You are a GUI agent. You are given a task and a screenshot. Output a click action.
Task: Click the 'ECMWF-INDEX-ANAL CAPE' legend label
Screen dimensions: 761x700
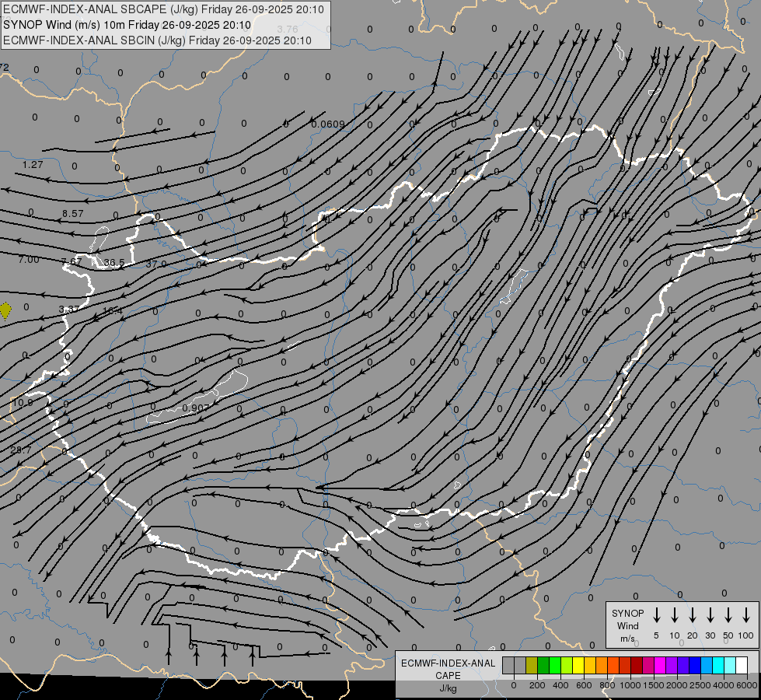click(448, 670)
